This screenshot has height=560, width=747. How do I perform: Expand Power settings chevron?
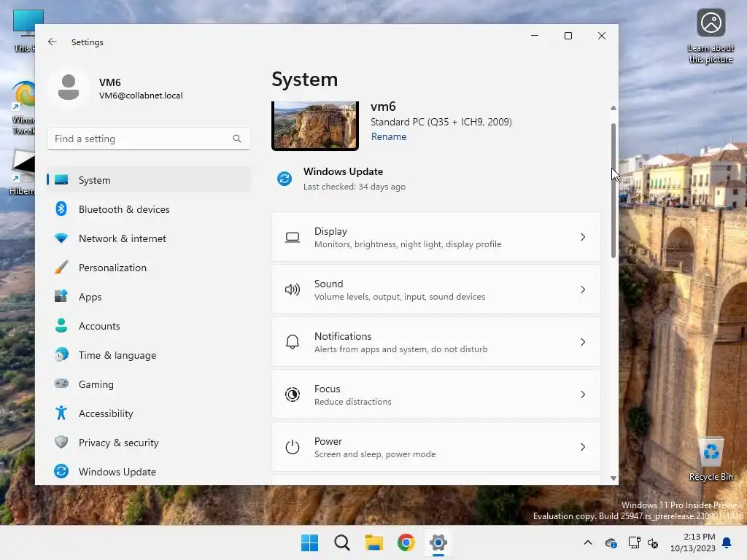[x=583, y=447]
